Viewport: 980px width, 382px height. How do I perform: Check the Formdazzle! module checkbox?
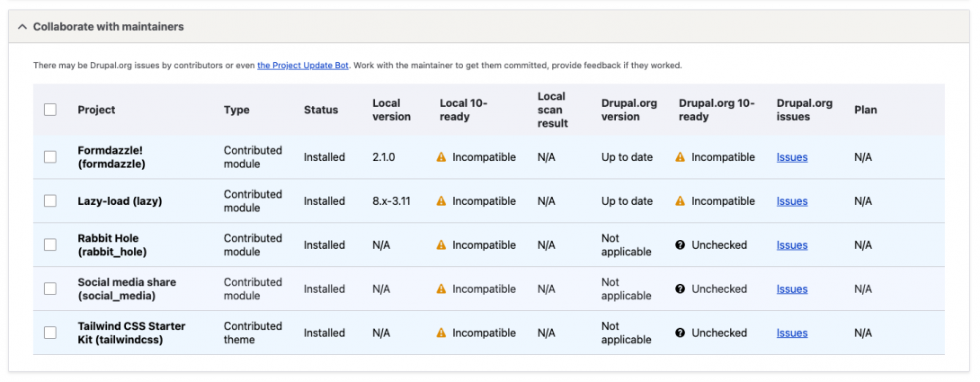[x=50, y=157]
